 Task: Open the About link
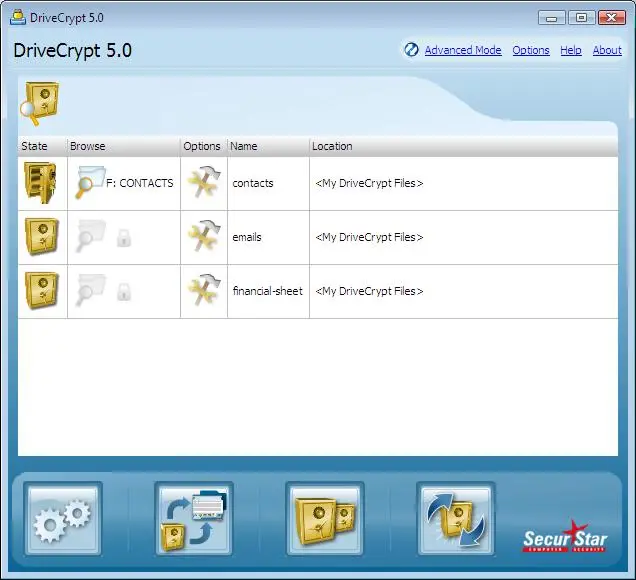click(607, 50)
